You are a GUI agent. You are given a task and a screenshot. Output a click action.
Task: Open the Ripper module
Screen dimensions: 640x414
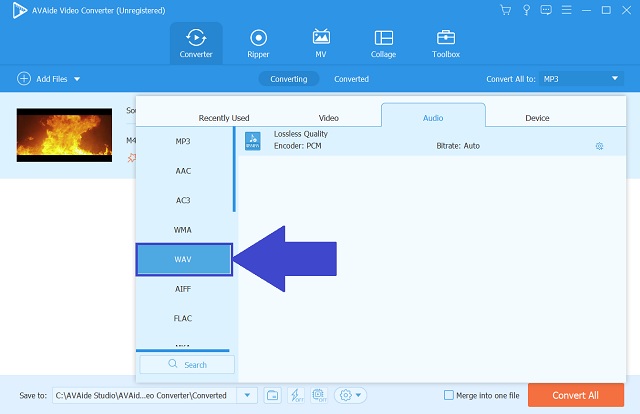point(258,43)
